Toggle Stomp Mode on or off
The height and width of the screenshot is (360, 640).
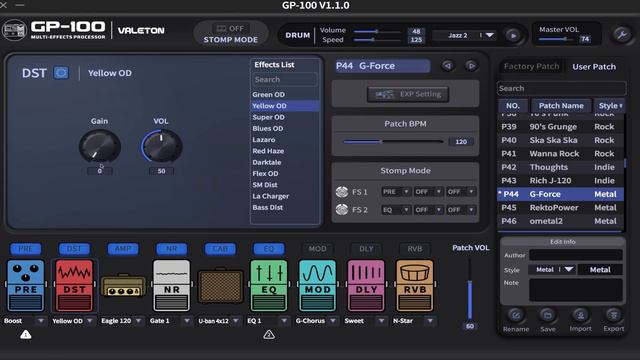point(231,34)
